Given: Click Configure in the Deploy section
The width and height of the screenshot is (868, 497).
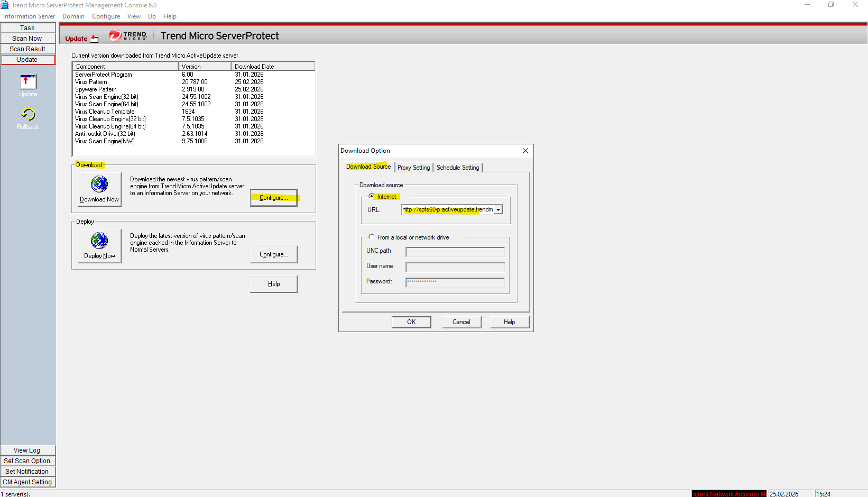Looking at the screenshot, I should (273, 254).
